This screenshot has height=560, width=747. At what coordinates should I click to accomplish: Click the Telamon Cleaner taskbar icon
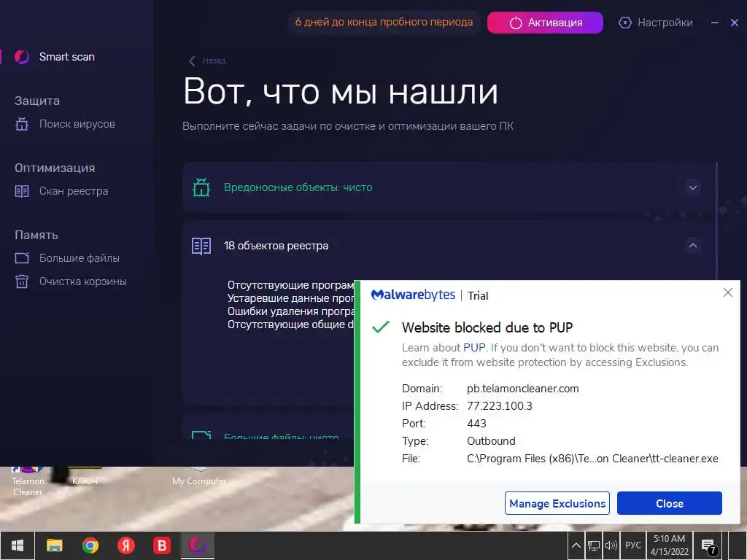click(x=198, y=545)
